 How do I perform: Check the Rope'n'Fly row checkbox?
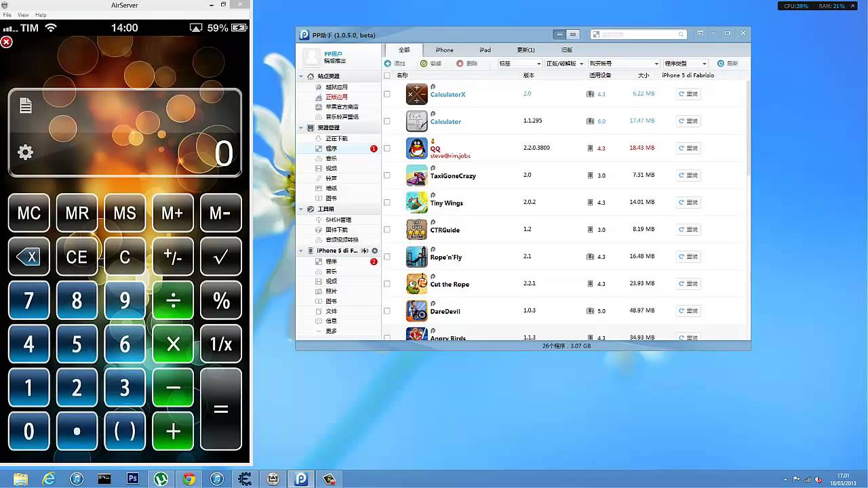(x=387, y=257)
